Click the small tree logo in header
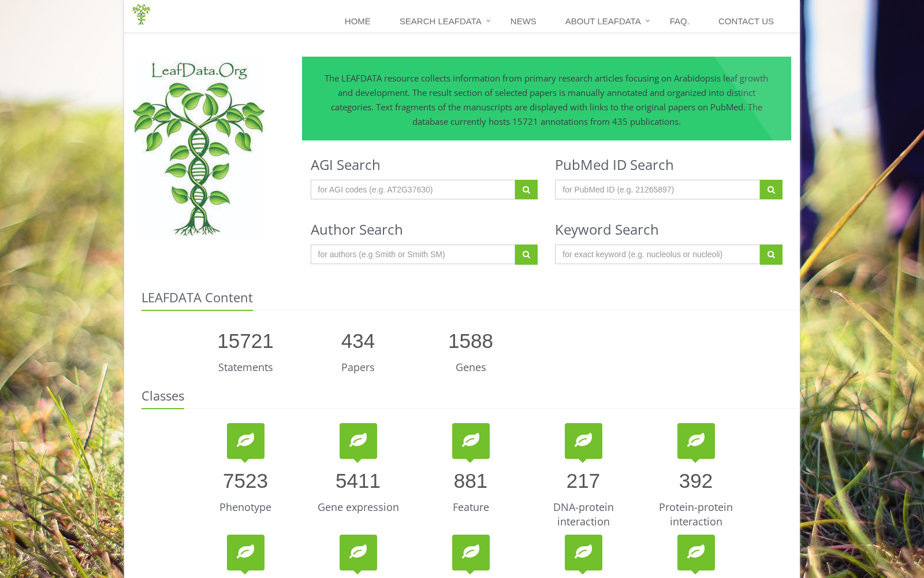924x578 pixels. 141,14
